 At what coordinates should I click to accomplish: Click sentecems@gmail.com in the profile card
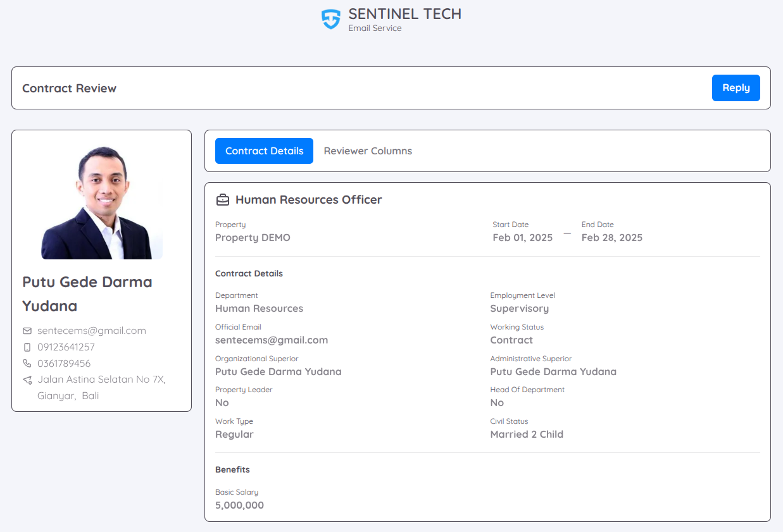pos(92,331)
